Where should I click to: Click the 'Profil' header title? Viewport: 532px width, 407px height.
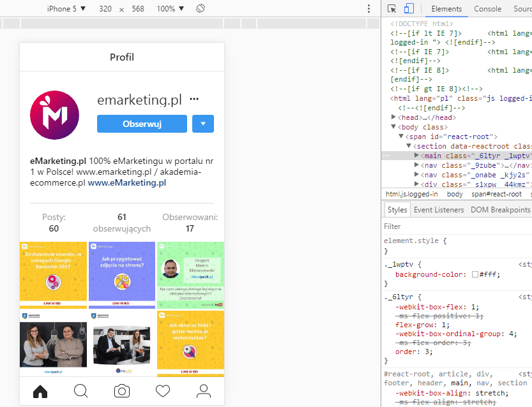122,57
